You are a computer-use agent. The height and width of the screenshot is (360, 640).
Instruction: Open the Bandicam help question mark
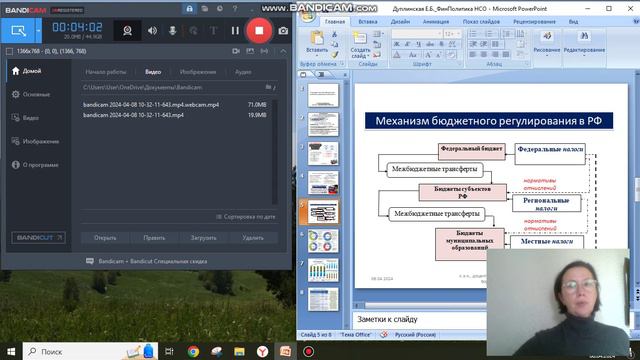point(235,9)
